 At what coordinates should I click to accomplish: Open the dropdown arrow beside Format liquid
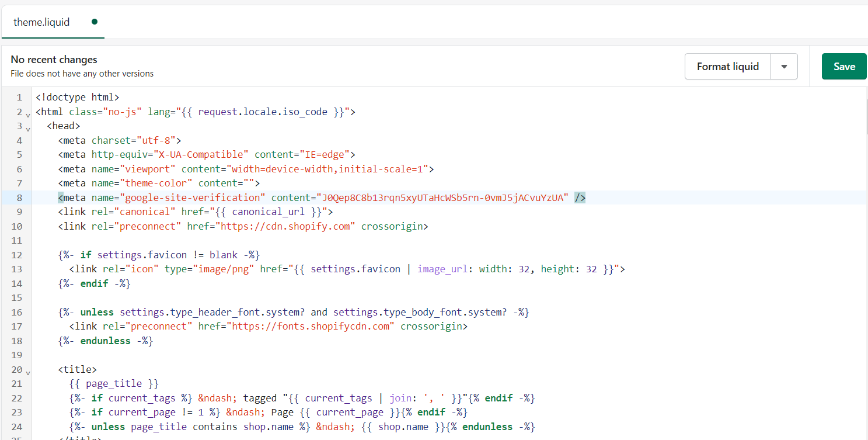(785, 67)
